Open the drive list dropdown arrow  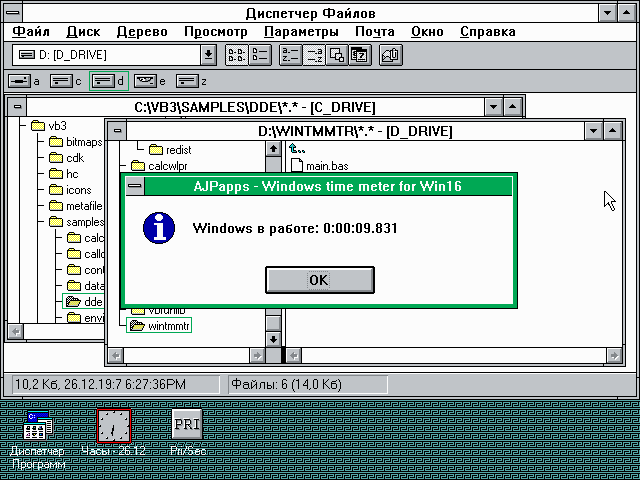[208, 55]
